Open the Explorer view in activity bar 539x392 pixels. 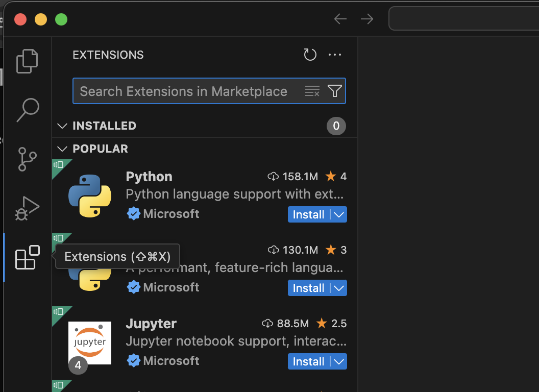click(27, 61)
